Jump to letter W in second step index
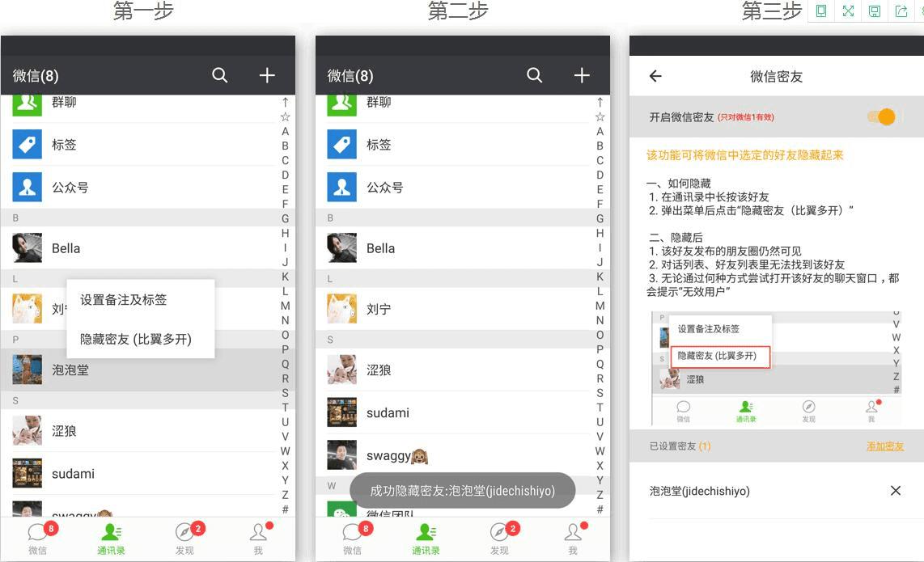The image size is (924, 562). [x=600, y=451]
